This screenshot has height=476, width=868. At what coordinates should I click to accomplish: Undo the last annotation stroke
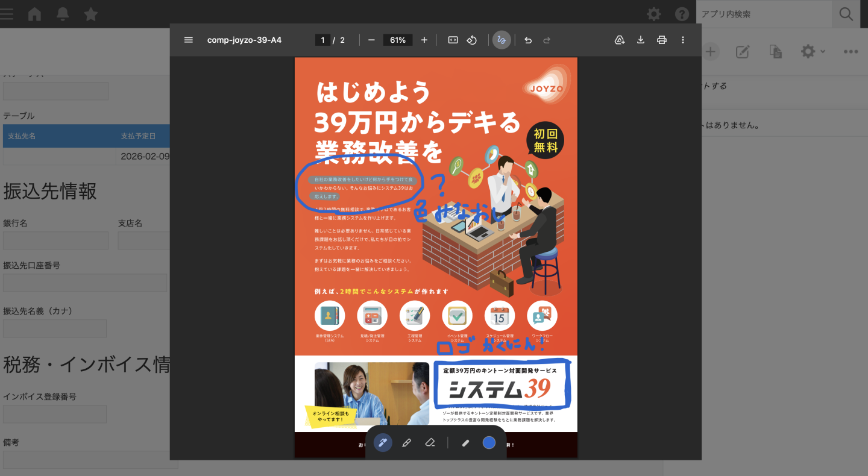coord(528,40)
